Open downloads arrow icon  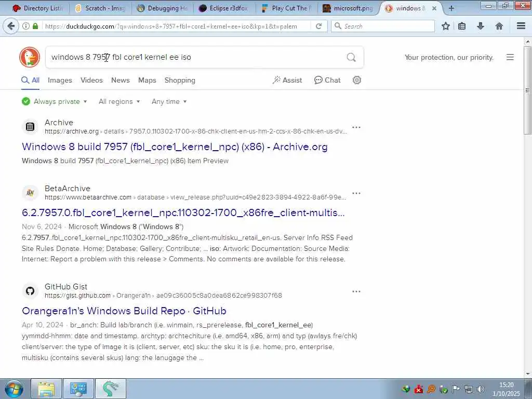tap(480, 26)
